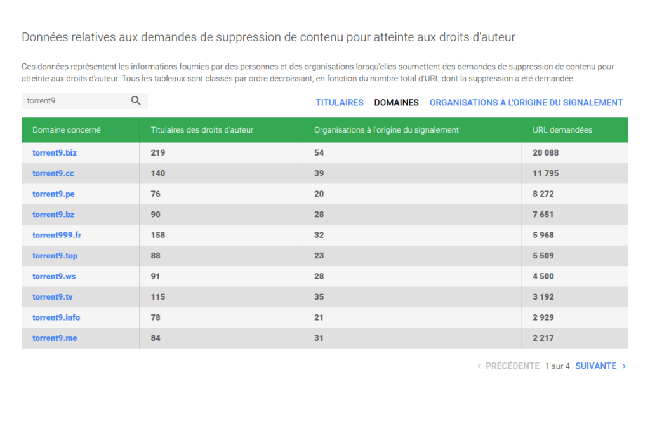Focus the torrent9 search field
Viewport: 650px width, 426px height.
(75, 101)
